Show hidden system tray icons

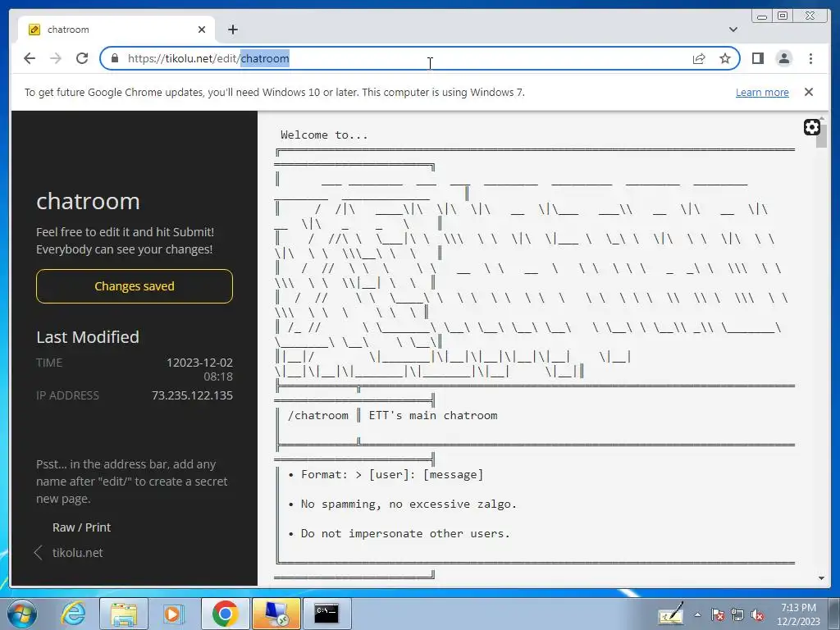click(697, 614)
